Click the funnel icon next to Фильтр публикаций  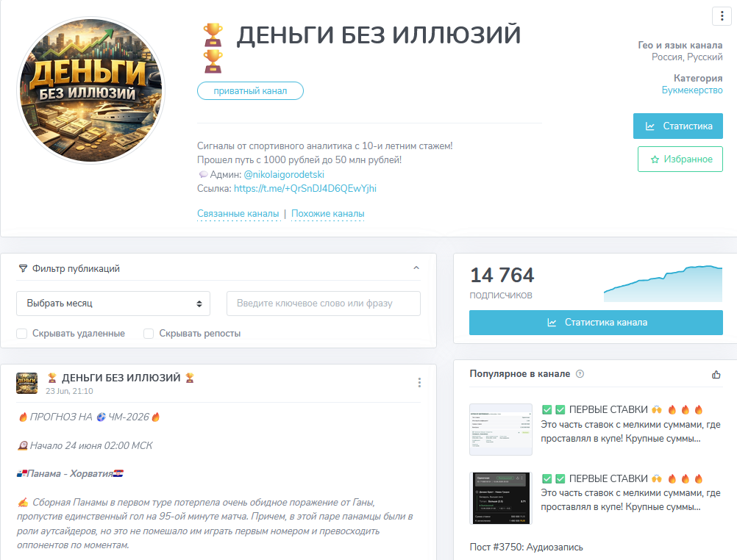(x=23, y=269)
